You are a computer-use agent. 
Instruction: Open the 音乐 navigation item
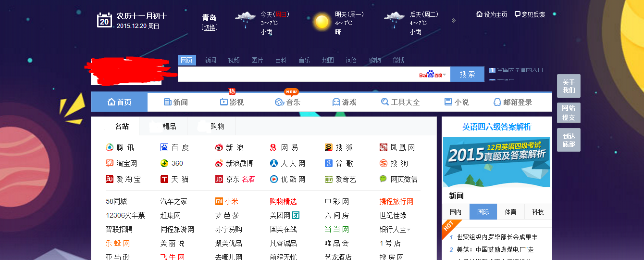point(287,102)
